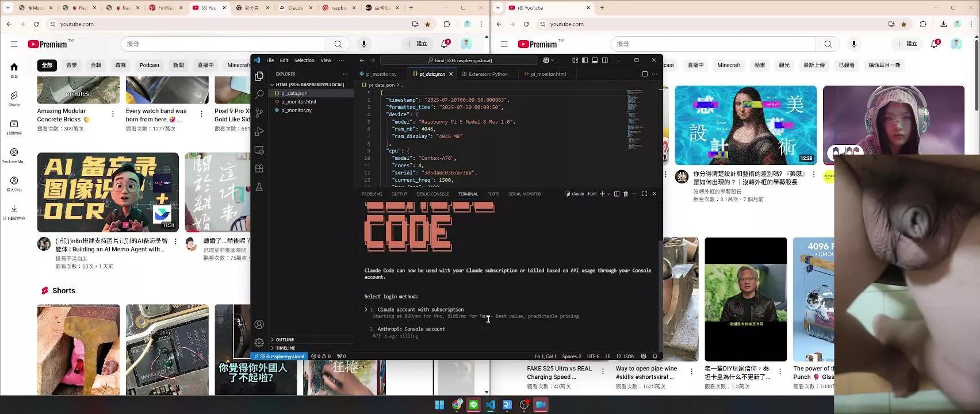980x414 pixels.
Task: Open the LINE app on the taskbar
Action: point(473,405)
